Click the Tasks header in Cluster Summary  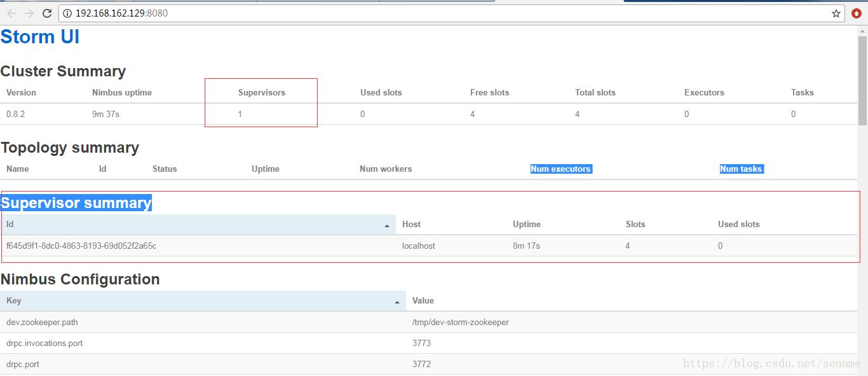[803, 93]
